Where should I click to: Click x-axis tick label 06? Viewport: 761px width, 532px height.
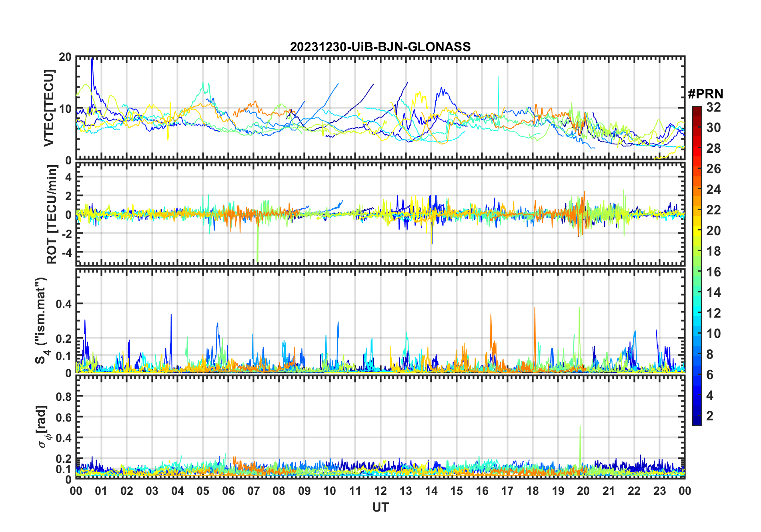(x=228, y=491)
